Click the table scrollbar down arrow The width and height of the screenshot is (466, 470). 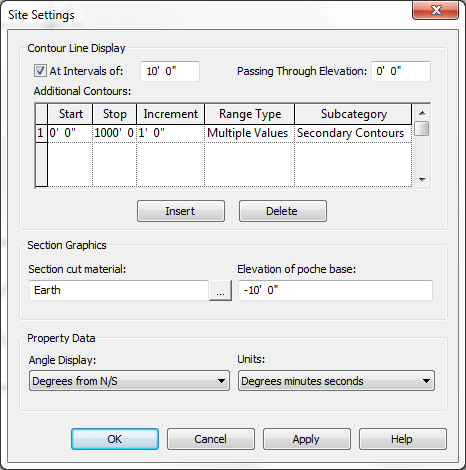[x=422, y=180]
